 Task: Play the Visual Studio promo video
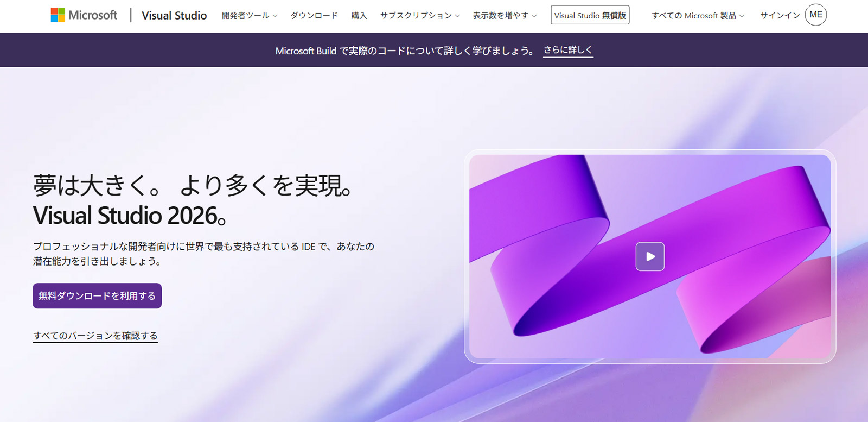click(650, 256)
